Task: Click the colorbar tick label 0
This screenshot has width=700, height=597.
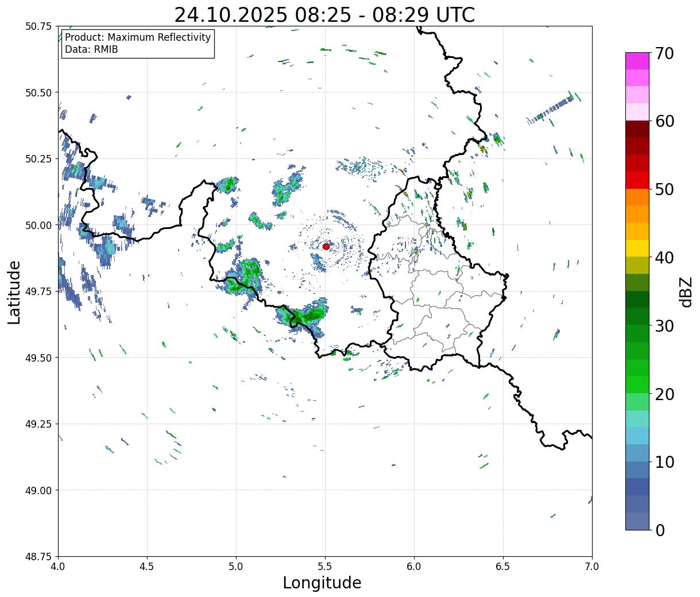Action: [659, 530]
